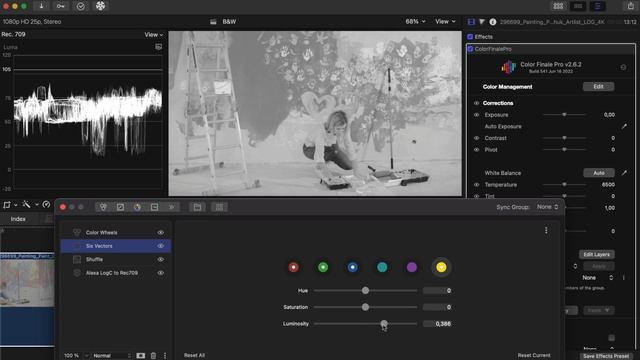Toggle the inspector sliders icon

click(x=598, y=6)
